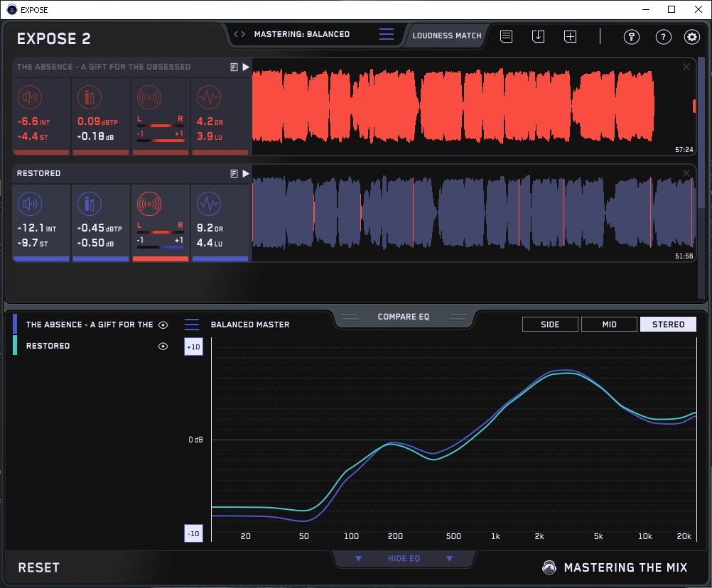The width and height of the screenshot is (712, 588).
Task: Click the -10 EQ scale button
Action: [193, 533]
